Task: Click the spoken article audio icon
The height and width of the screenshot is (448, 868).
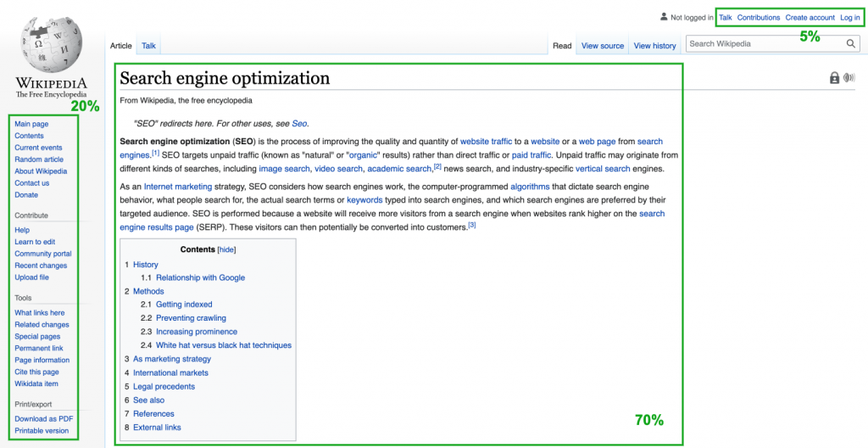Action: [849, 77]
